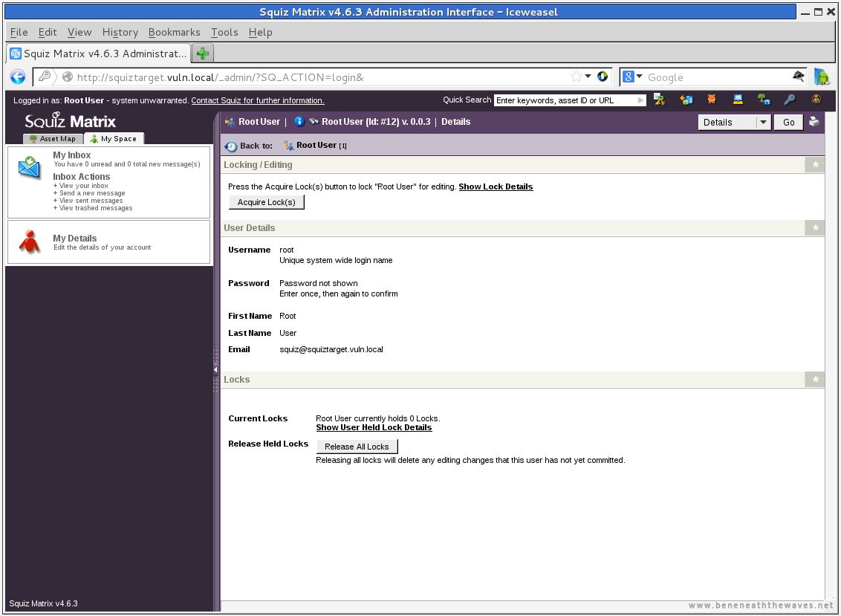Collapse the Locks section star
841x616 pixels.
pyautogui.click(x=815, y=380)
